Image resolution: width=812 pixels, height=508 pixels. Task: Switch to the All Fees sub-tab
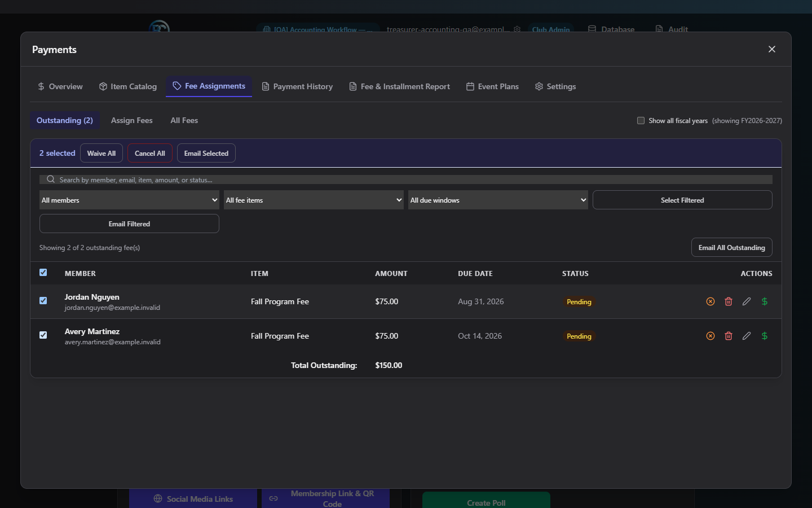pos(184,120)
